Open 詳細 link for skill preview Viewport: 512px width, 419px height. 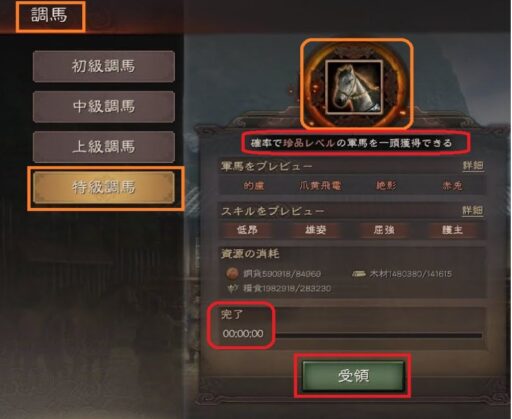click(x=473, y=210)
